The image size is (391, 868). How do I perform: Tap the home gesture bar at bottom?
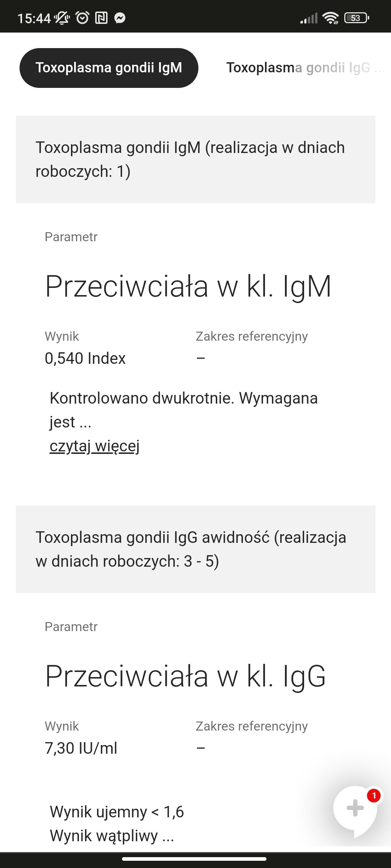194,859
